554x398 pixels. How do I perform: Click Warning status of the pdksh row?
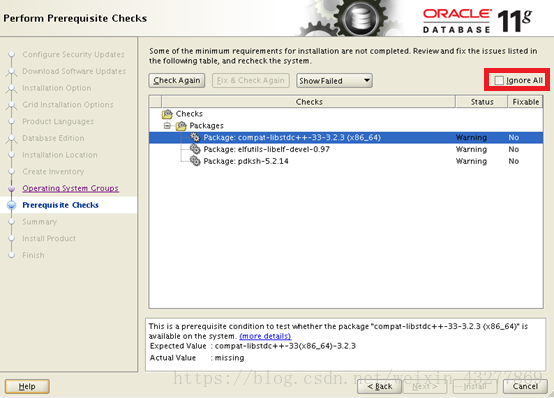click(x=471, y=161)
